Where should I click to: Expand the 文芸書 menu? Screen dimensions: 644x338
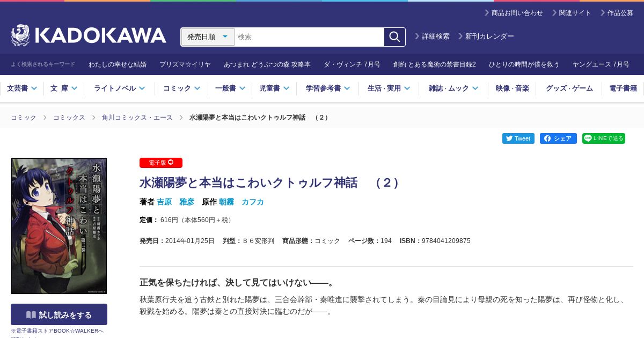click(x=22, y=89)
